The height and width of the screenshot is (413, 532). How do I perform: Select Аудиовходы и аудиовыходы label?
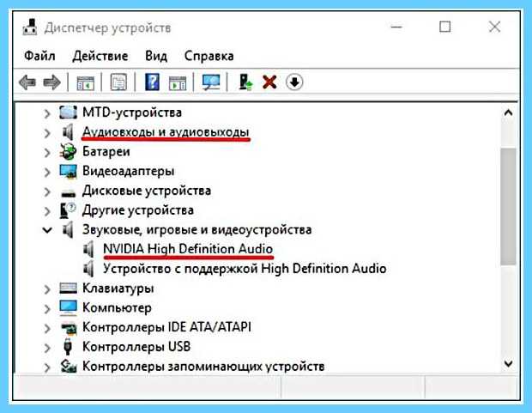click(x=166, y=131)
